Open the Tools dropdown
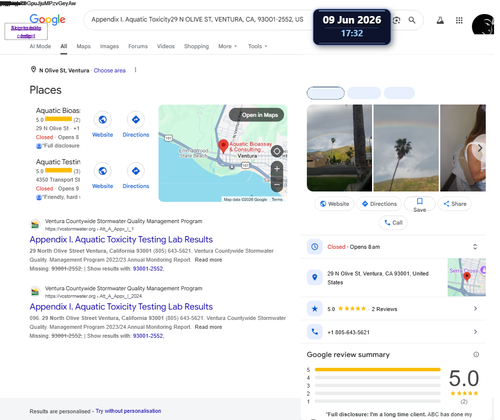This screenshot has width=500, height=420. click(257, 46)
